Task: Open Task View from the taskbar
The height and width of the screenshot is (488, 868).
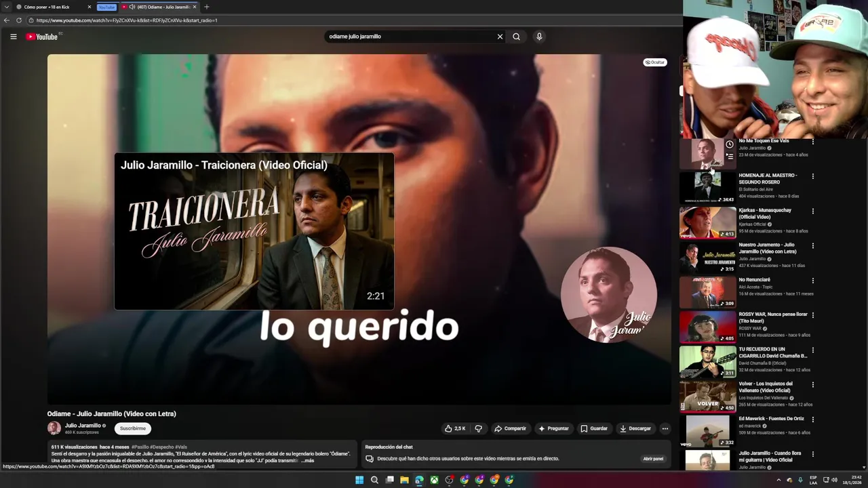Action: pyautogui.click(x=389, y=480)
